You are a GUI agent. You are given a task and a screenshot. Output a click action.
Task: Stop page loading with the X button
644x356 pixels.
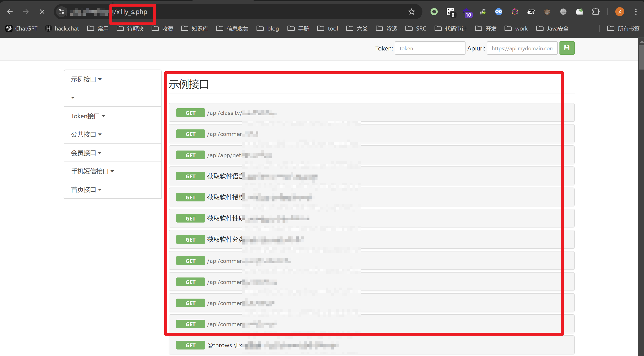click(x=42, y=12)
